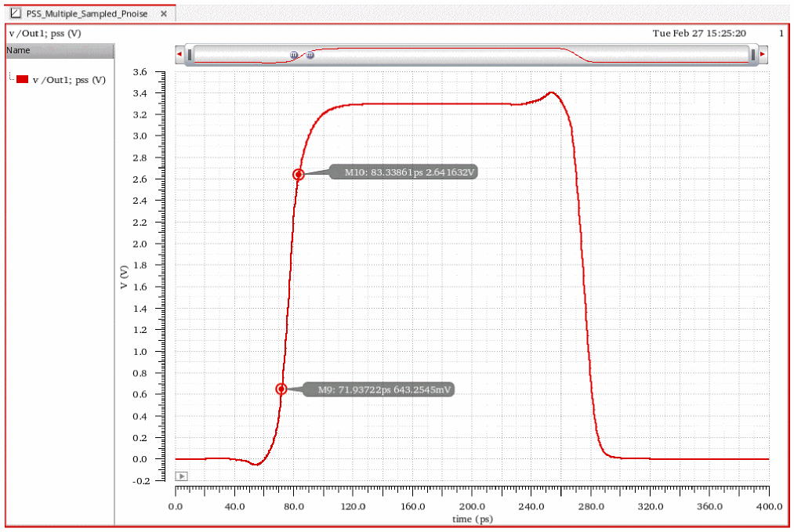This screenshot has width=794, height=532.
Task: Close the PSS_Multiple_Sampled_Pnoise tab
Action: pos(163,14)
